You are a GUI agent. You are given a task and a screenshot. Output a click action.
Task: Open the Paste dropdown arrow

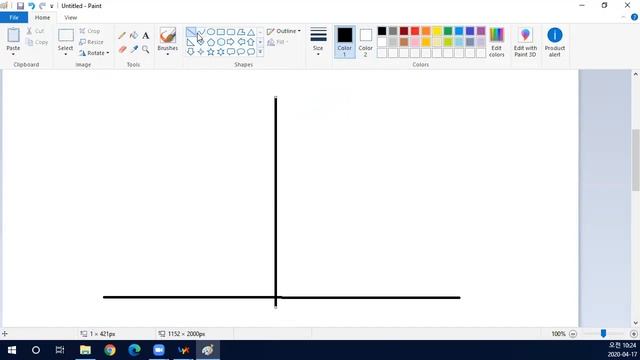13,54
